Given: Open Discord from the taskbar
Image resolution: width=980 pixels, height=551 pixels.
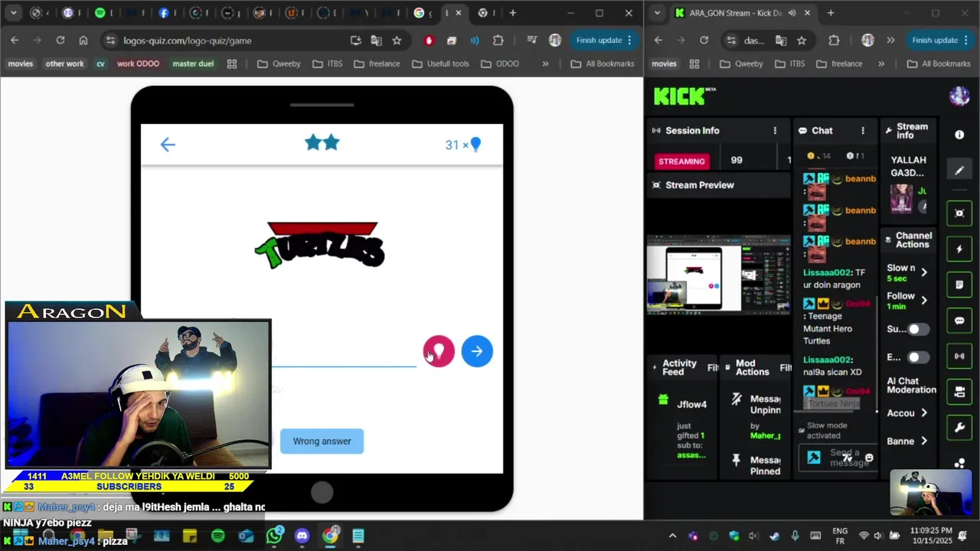Looking at the screenshot, I should click(302, 536).
